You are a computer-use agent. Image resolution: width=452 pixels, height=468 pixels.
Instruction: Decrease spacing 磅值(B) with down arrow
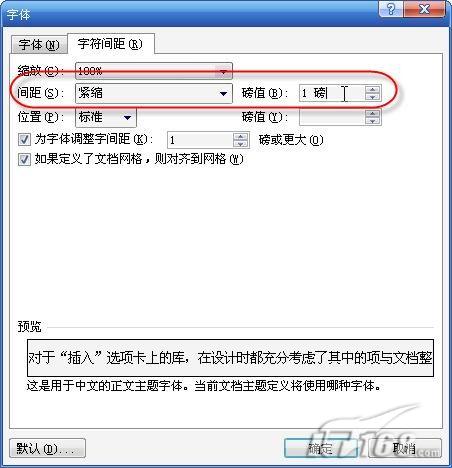pos(372,97)
